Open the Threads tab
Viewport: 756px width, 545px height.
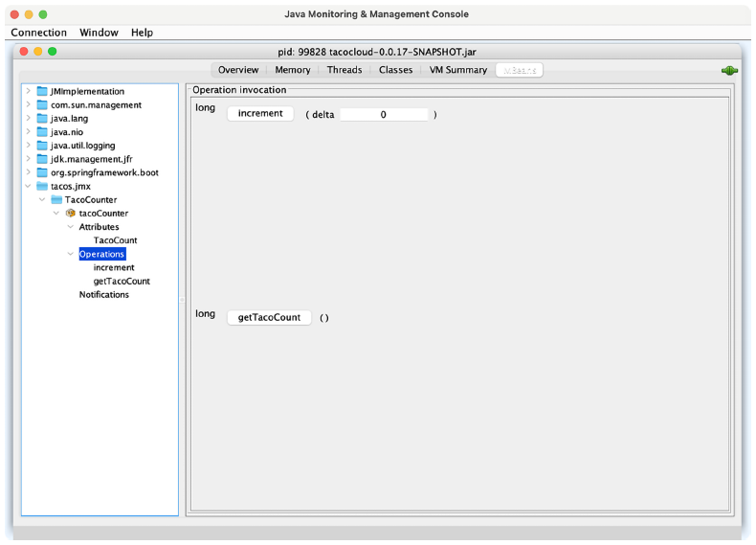pyautogui.click(x=345, y=70)
